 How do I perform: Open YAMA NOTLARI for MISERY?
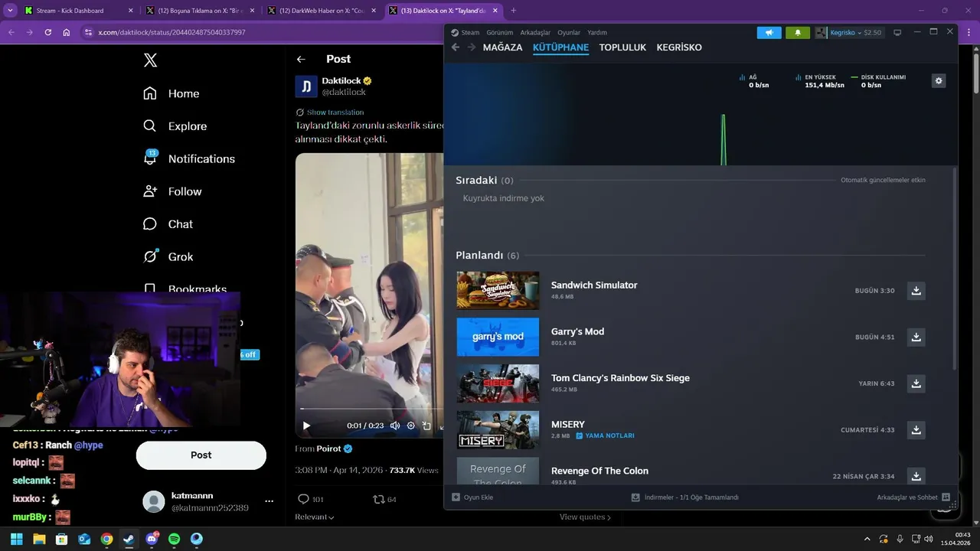pyautogui.click(x=605, y=436)
